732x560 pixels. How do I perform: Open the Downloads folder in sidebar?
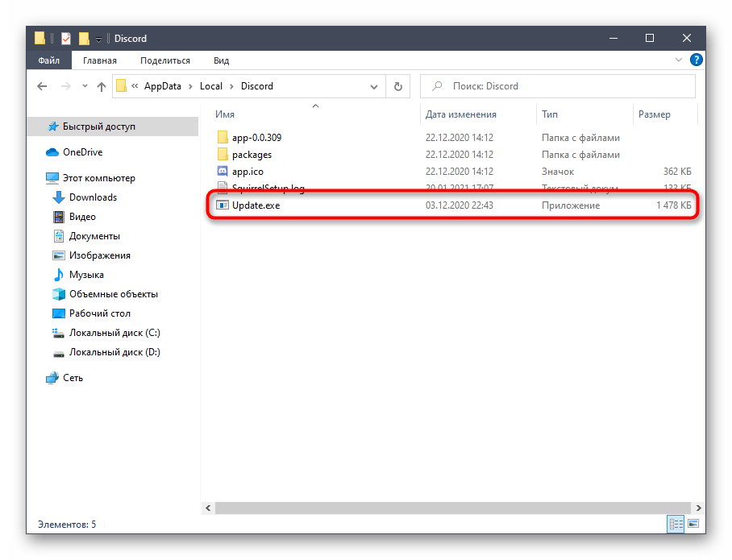tap(93, 197)
